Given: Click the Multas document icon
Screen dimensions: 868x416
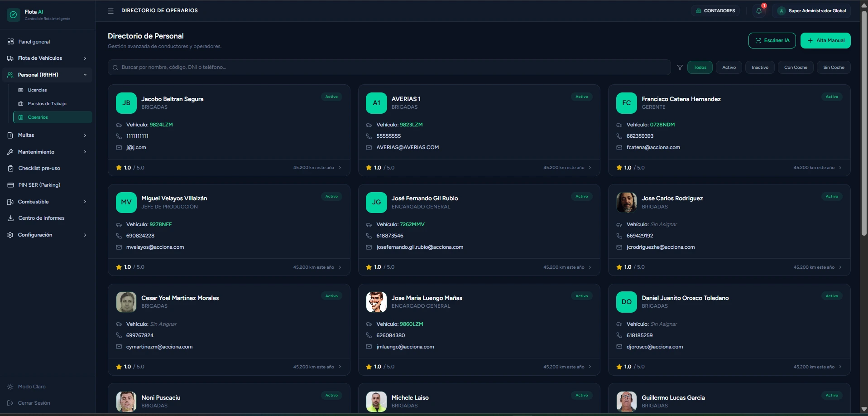Looking at the screenshot, I should [x=10, y=135].
